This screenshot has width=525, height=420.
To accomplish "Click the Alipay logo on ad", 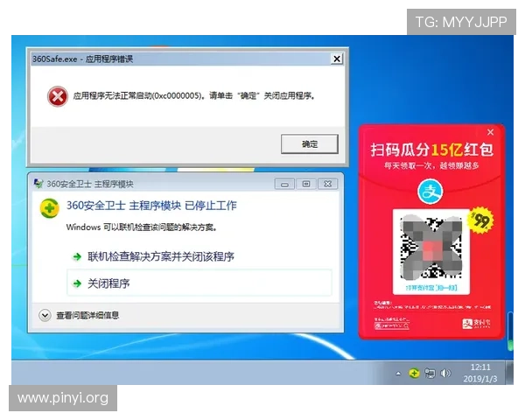I will point(430,192).
